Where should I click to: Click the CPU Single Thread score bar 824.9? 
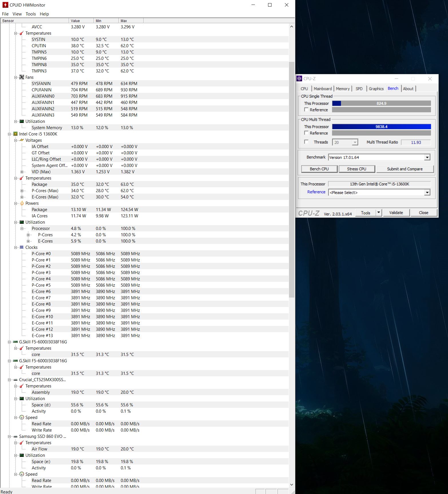pyautogui.click(x=381, y=103)
